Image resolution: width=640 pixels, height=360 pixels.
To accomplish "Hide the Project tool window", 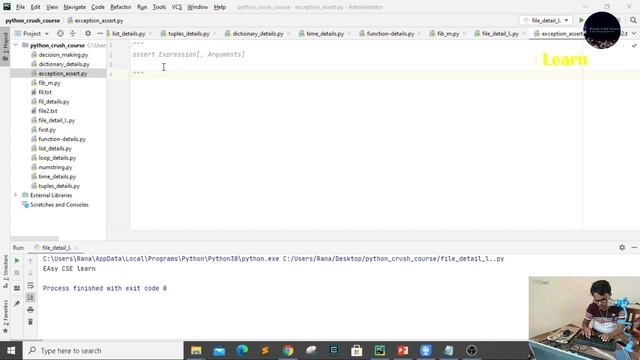I will tap(100, 33).
